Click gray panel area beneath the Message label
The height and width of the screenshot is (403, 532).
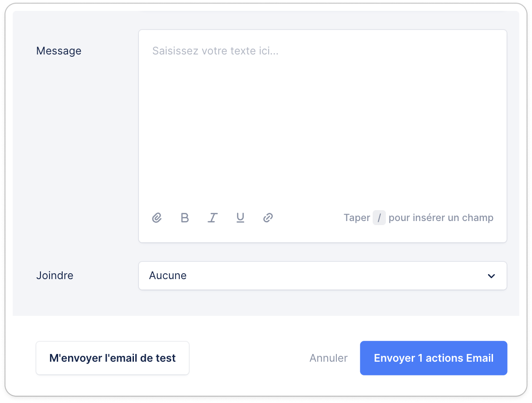click(x=74, y=152)
